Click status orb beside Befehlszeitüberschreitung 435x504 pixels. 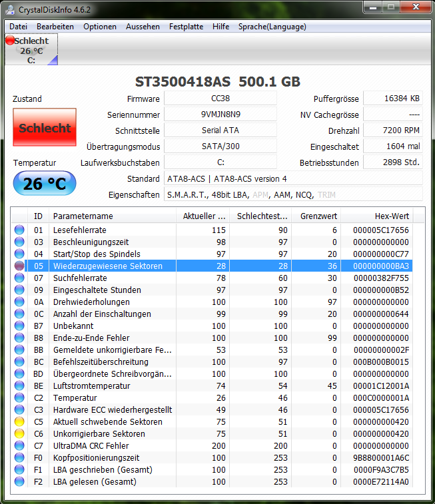pyautogui.click(x=19, y=362)
